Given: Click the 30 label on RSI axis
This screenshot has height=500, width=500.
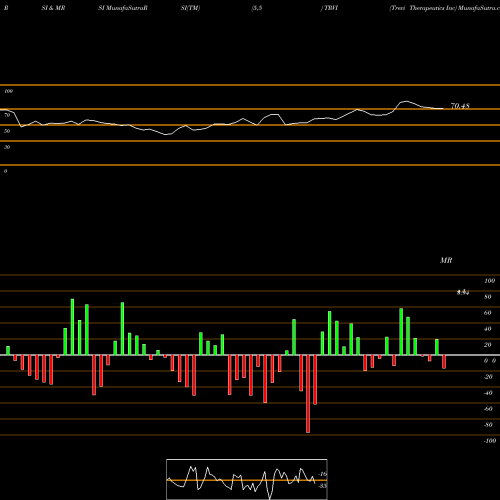Looking at the screenshot, I should tap(7, 147).
